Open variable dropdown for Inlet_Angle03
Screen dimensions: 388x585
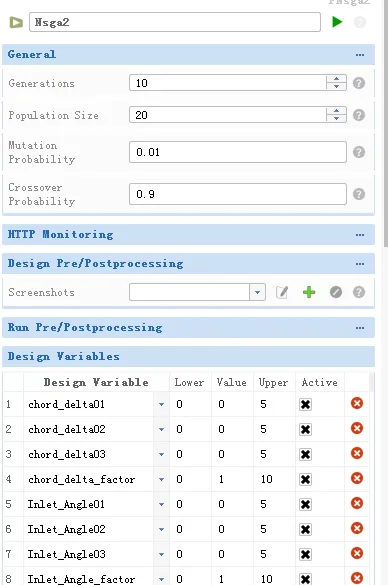coord(161,554)
